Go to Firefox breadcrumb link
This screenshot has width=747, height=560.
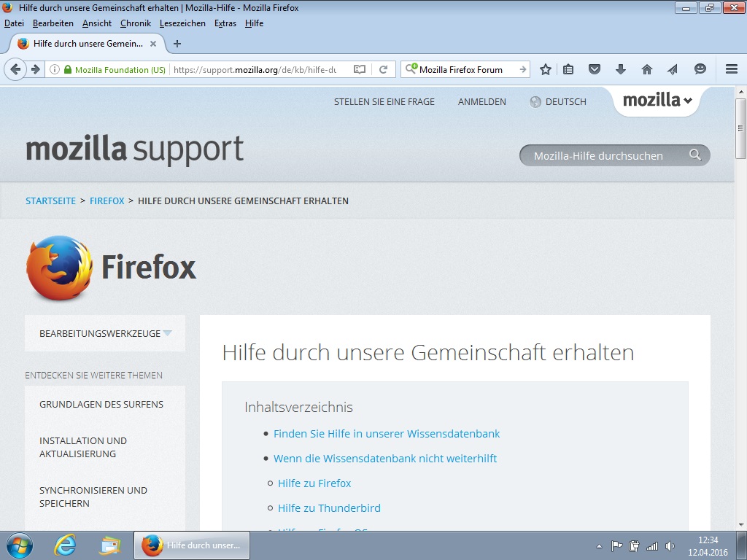point(107,201)
